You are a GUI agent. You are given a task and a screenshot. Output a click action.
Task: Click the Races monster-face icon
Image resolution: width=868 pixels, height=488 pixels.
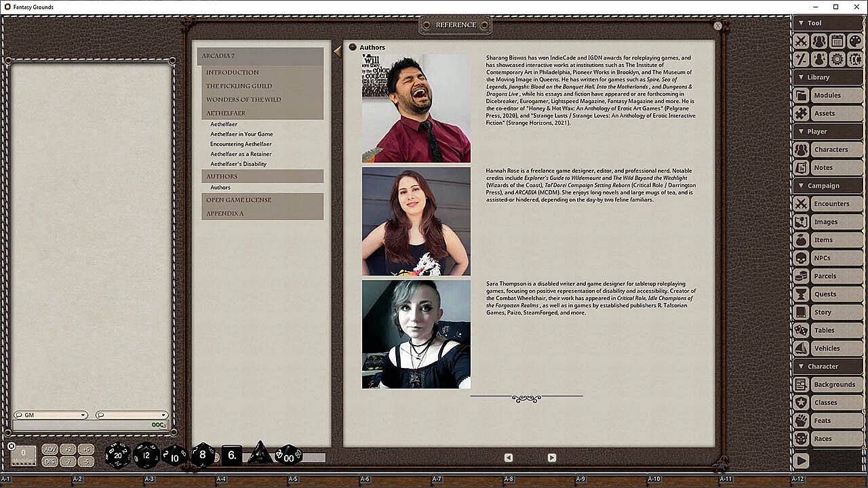tap(801, 439)
